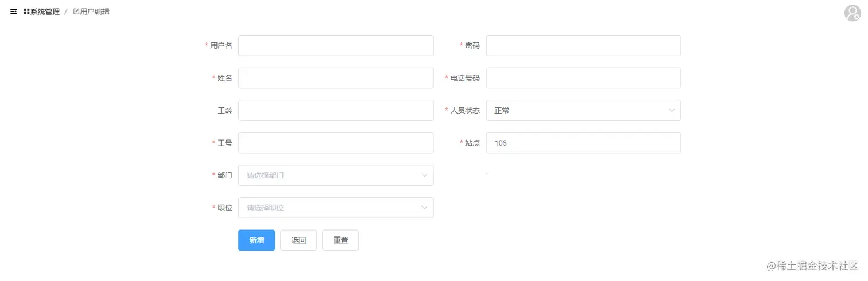Click the 人员状态 field label

click(465, 111)
